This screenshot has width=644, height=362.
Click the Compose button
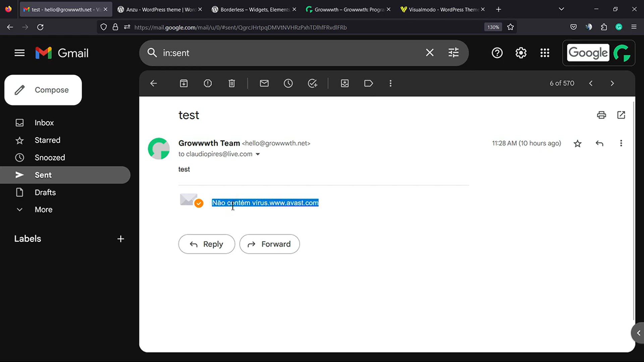pyautogui.click(x=43, y=90)
